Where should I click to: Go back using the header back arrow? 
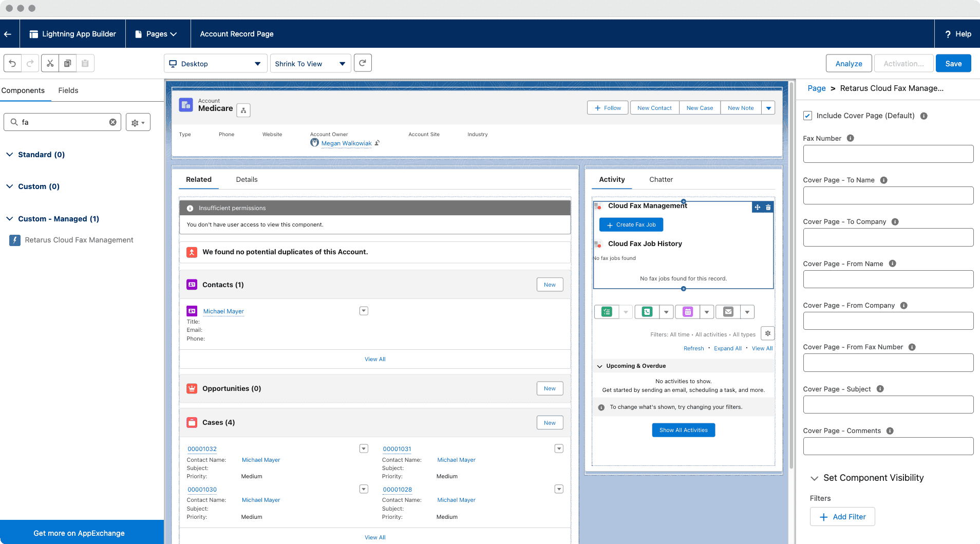pyautogui.click(x=8, y=34)
